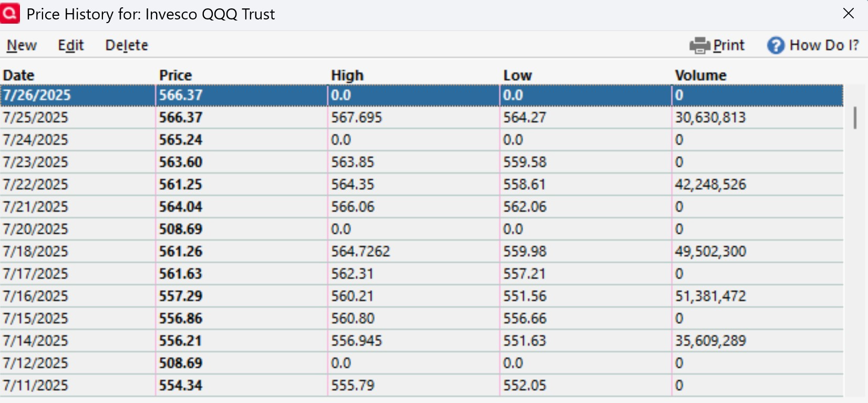This screenshot has width=868, height=403.
Task: Click the low value 564.27
Action: tap(525, 118)
